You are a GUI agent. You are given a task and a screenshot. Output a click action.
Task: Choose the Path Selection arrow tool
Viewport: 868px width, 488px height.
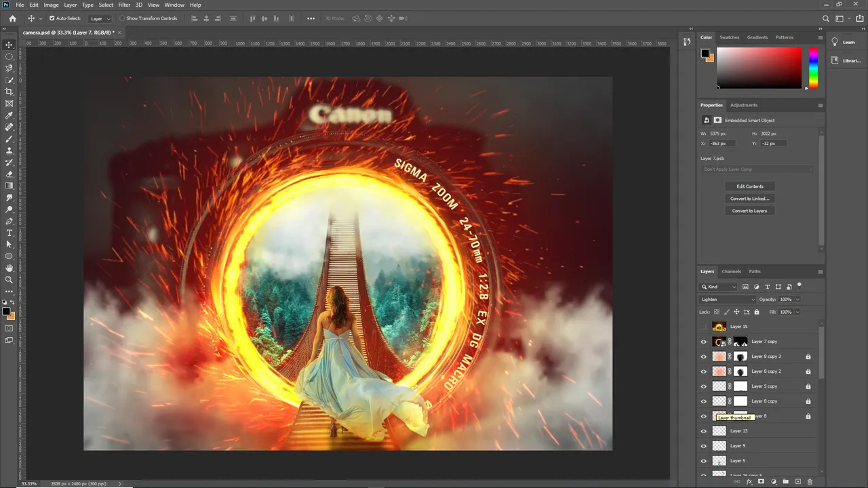pos(9,244)
